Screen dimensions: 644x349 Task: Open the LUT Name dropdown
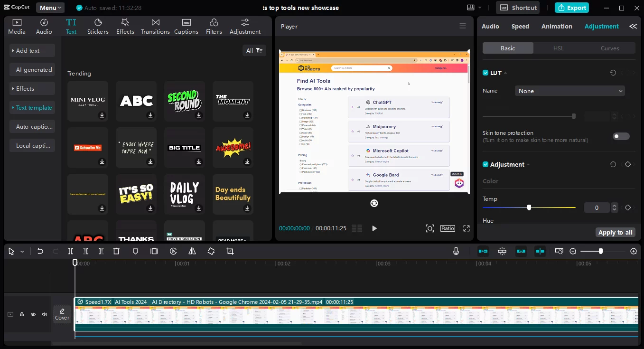pyautogui.click(x=570, y=91)
